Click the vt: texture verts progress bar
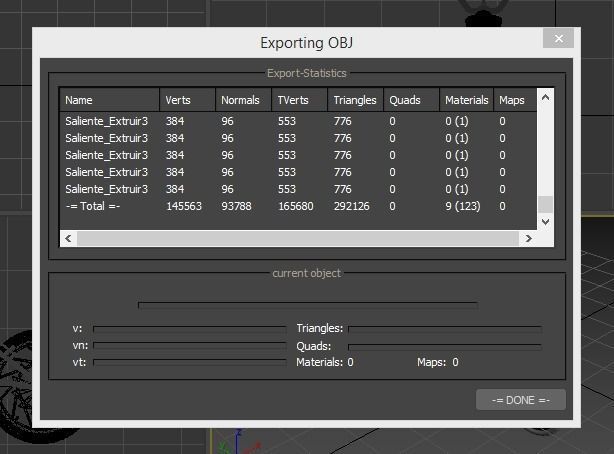This screenshot has height=454, width=614. (190, 362)
